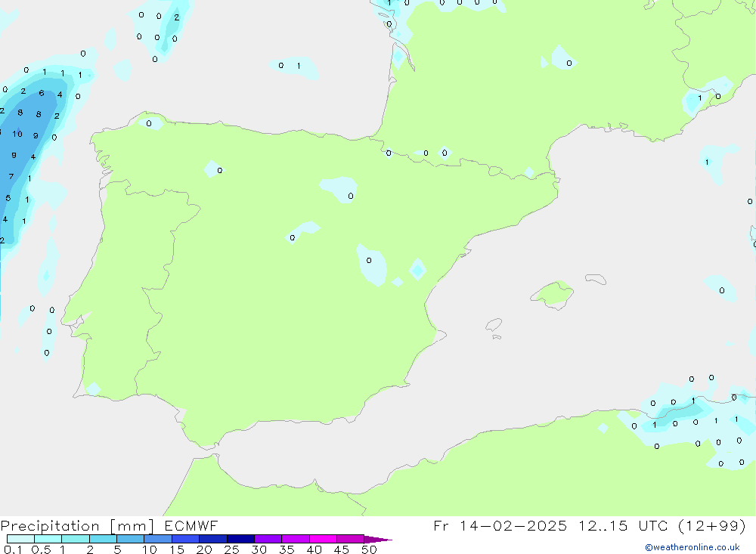Select the 5–10 mm legend color box
The image size is (756, 554).
coord(130,539)
